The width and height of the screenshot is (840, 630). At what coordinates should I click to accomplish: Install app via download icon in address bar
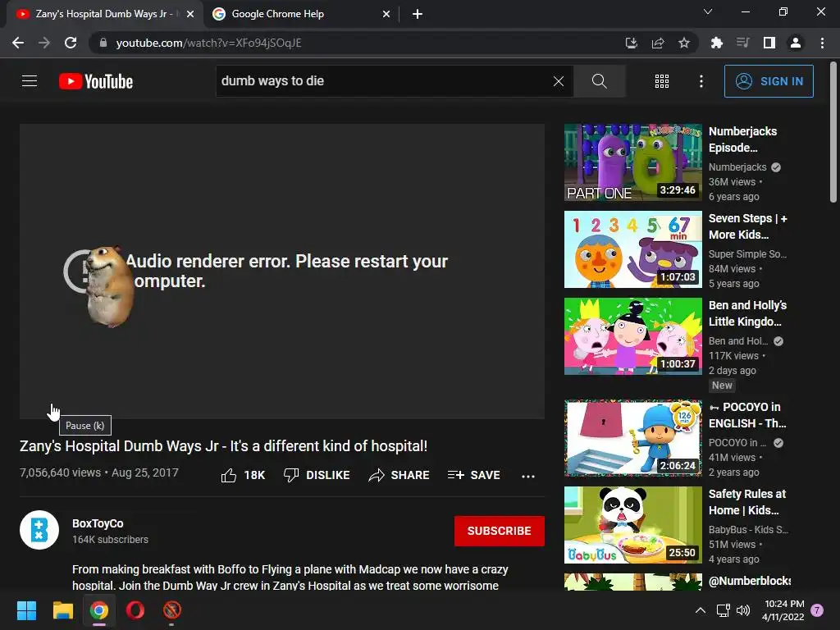pos(631,43)
